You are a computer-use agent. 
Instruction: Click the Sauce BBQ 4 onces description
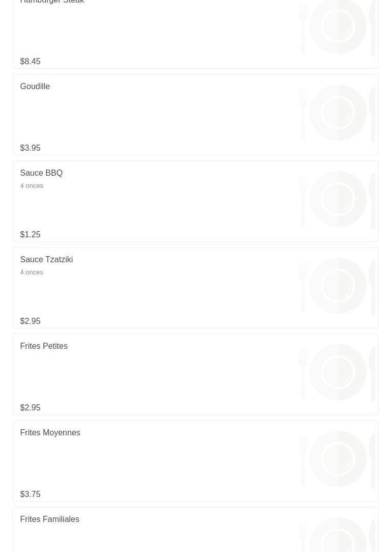point(32,186)
